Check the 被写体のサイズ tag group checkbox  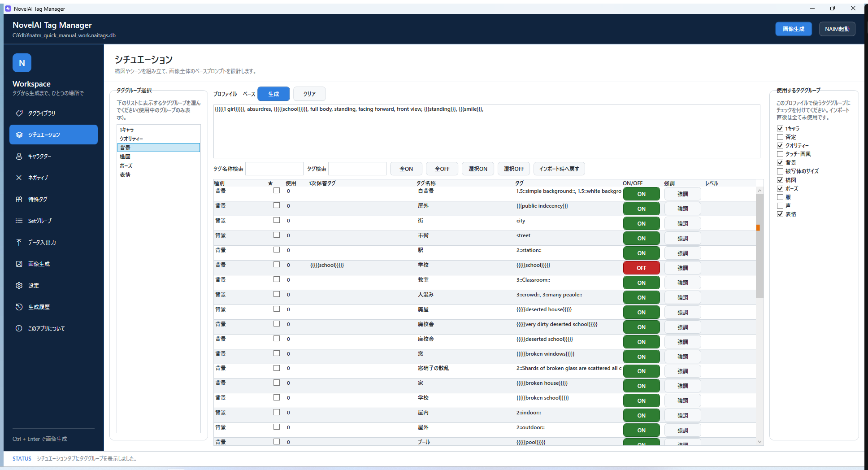coord(780,171)
